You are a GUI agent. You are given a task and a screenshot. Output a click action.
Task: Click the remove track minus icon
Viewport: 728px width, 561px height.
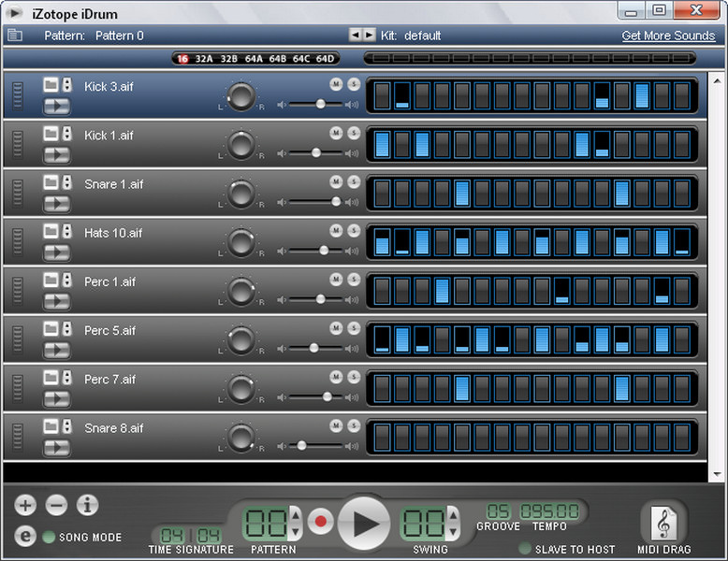point(56,506)
